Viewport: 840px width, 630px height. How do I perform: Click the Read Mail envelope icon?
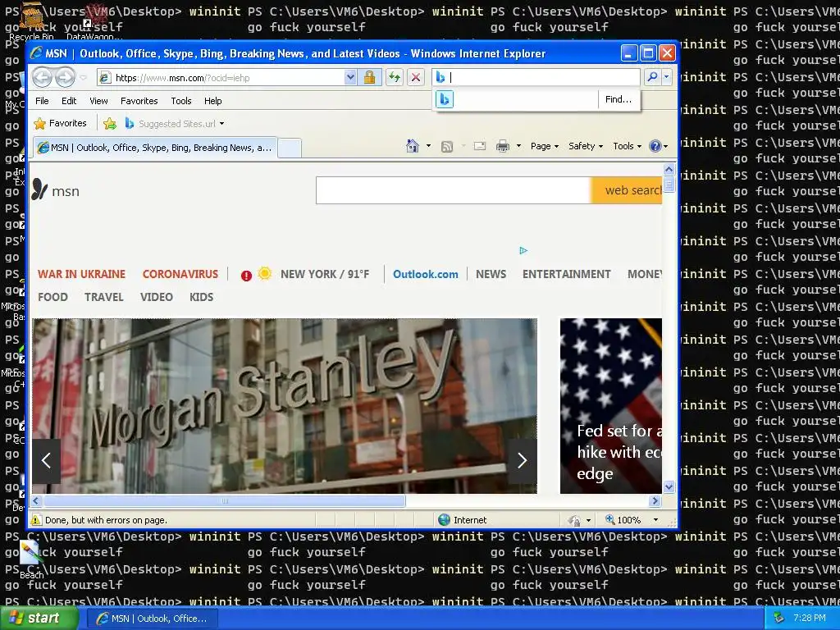coord(479,146)
